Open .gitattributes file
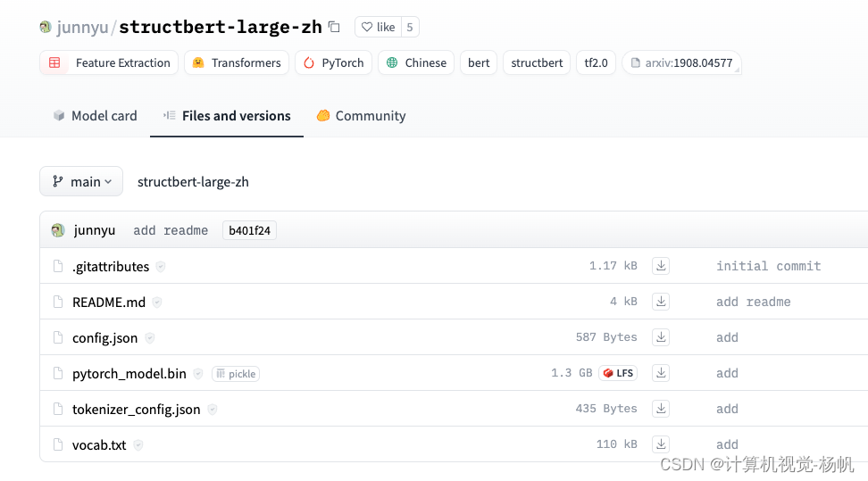 pos(111,266)
